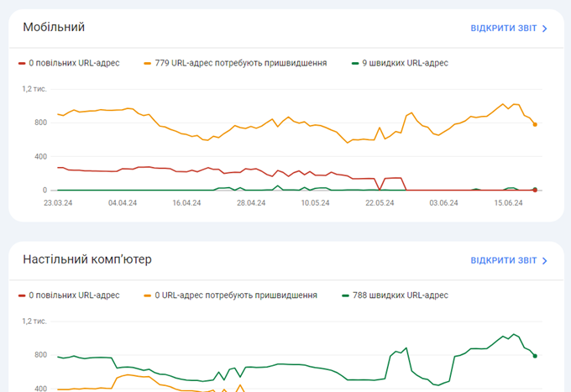Click the 16.04.24 date label
This screenshot has height=392, width=571.
pos(186,203)
